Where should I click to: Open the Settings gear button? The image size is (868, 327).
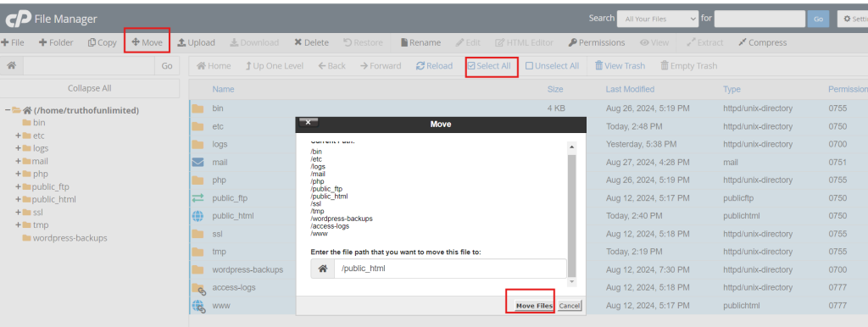coord(853,19)
